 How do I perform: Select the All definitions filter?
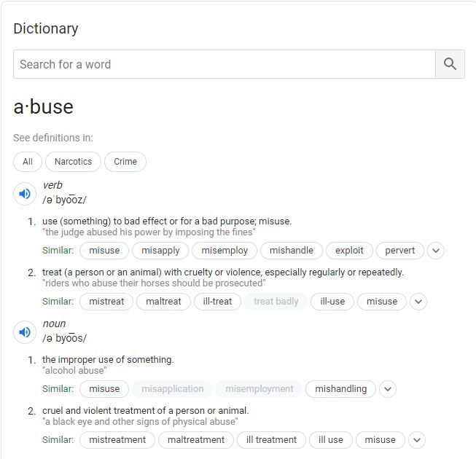(x=28, y=162)
